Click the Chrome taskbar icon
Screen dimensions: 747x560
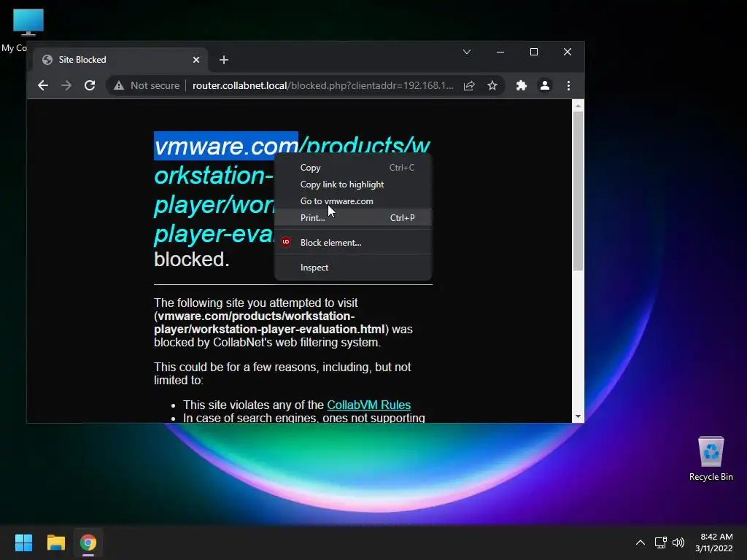pos(88,542)
